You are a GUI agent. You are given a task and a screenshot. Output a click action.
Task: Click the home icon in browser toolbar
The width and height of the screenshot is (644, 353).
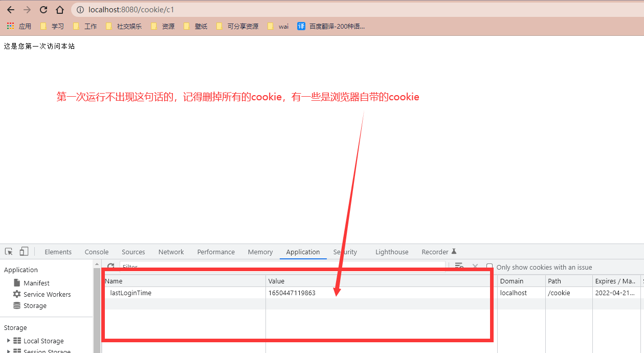pyautogui.click(x=60, y=10)
